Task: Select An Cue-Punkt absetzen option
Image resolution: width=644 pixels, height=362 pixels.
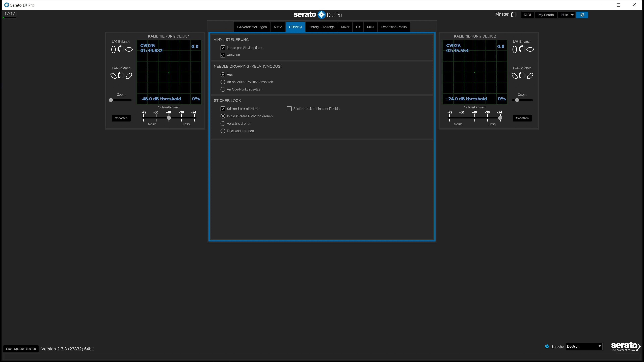Action: coord(223,89)
